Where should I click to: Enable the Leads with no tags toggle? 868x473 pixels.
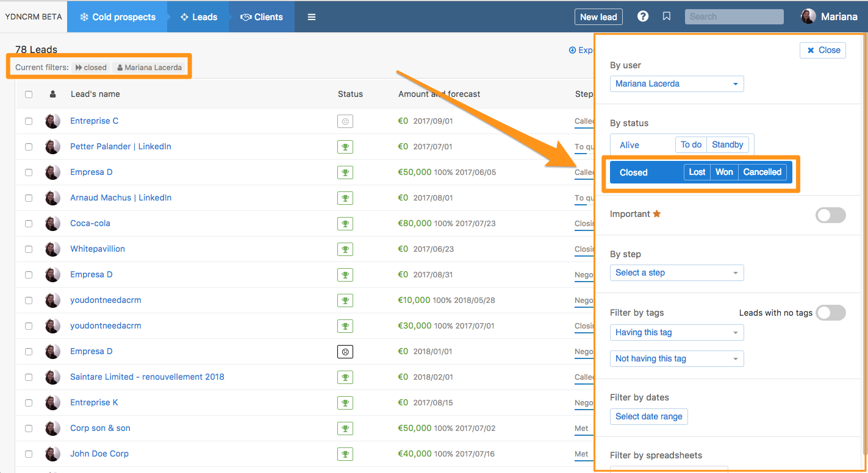tap(830, 313)
